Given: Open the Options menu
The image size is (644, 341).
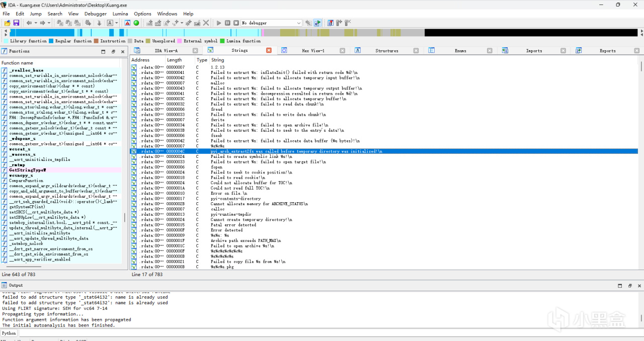Looking at the screenshot, I should pos(142,14).
